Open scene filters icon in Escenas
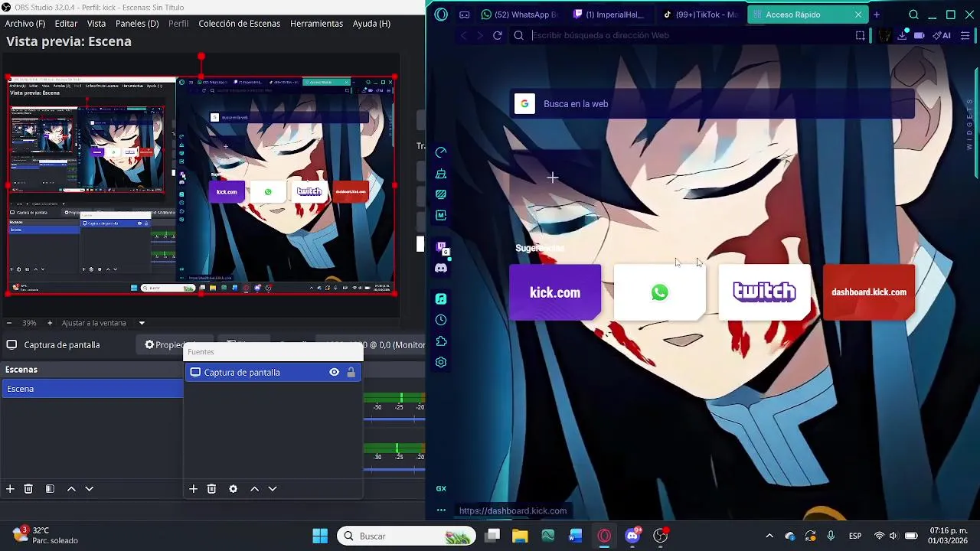980x551 pixels. click(50, 489)
